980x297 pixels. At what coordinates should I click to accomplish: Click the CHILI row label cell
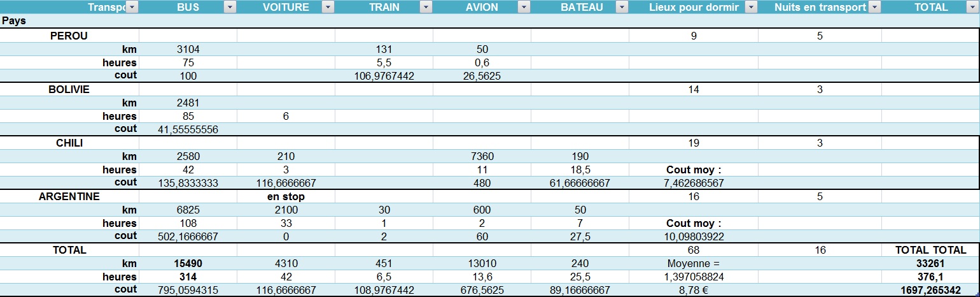[69, 143]
